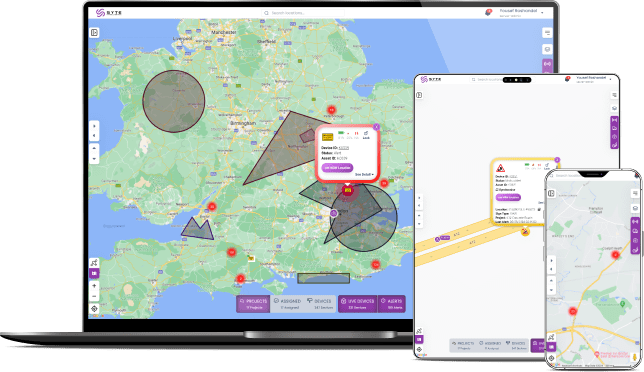Click the notification bell on tablet
644x372 pixels.
[x=567, y=79]
